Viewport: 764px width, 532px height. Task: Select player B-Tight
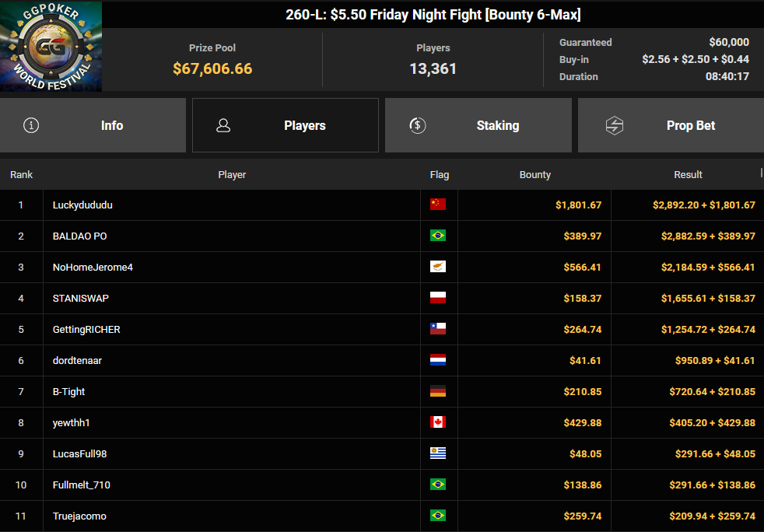(x=68, y=392)
